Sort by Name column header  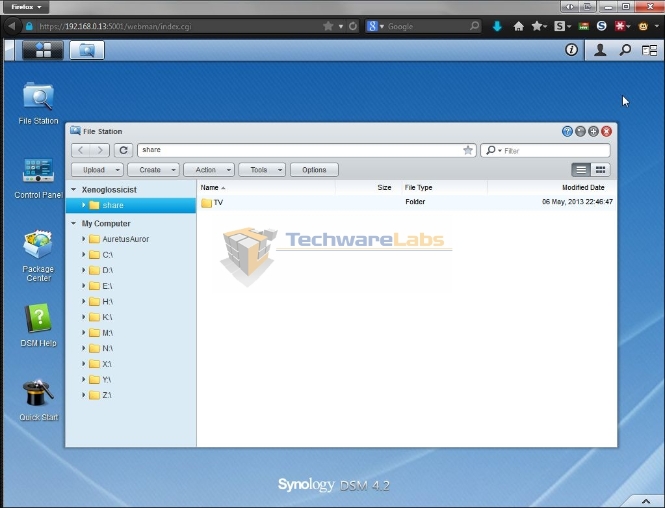coord(266,187)
